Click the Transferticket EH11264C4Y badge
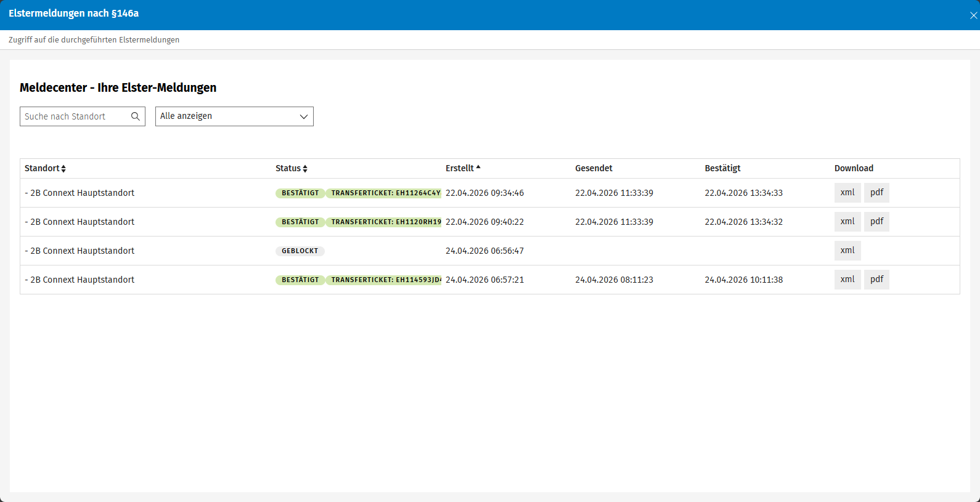Image resolution: width=980 pixels, height=502 pixels. tap(384, 193)
